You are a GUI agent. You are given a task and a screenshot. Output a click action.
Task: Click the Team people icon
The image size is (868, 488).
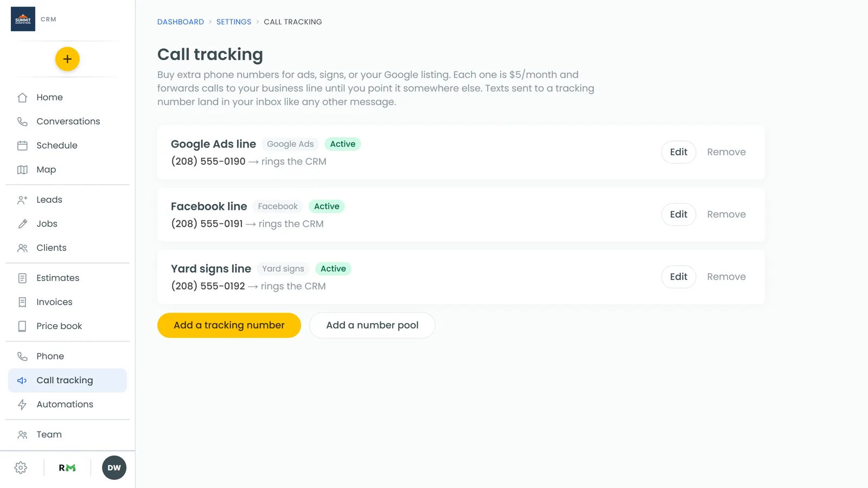click(x=22, y=435)
